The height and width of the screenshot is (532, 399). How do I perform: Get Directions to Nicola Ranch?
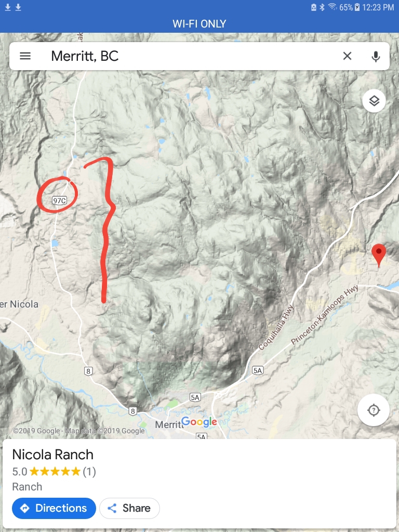point(54,508)
